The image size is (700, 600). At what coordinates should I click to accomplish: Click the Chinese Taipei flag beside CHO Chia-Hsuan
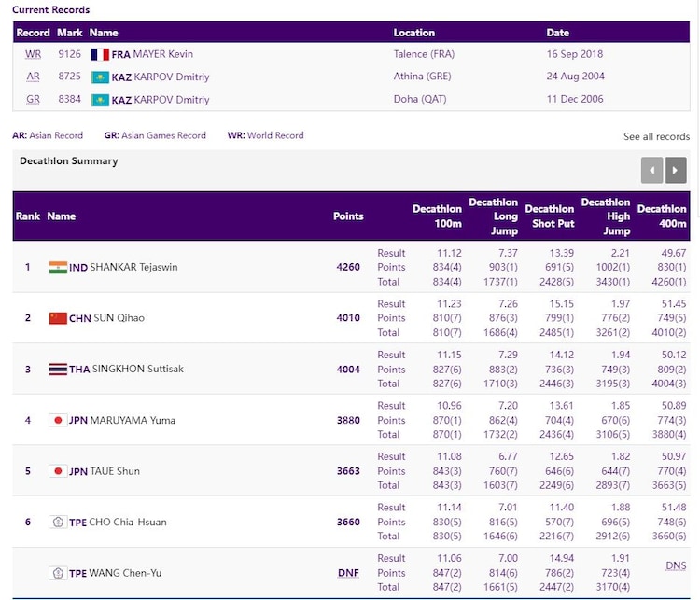[58, 522]
